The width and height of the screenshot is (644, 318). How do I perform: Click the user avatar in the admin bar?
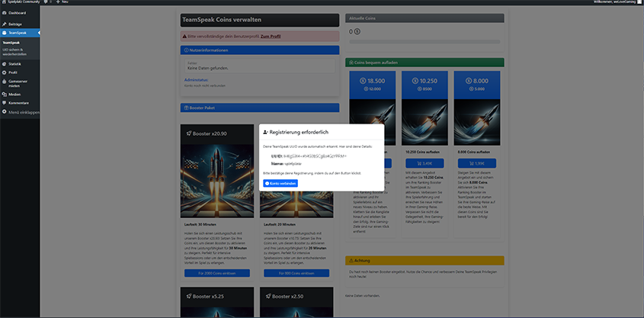[639, 2]
